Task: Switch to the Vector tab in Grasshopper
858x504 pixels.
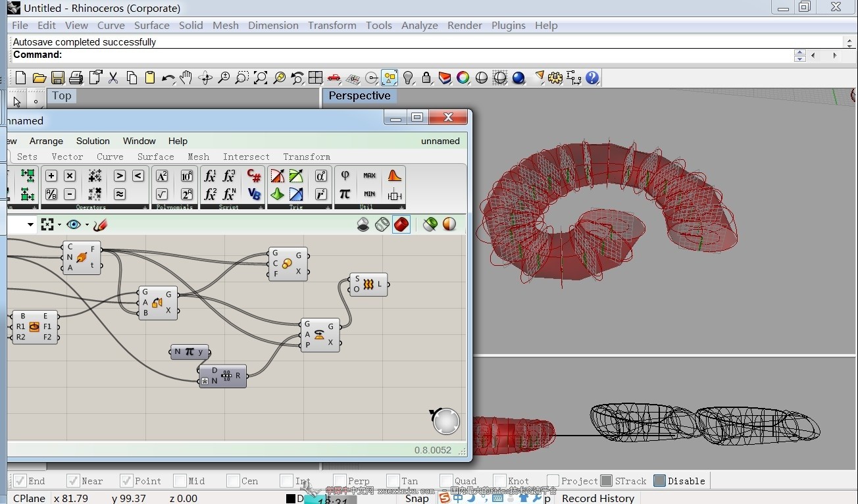Action: click(67, 157)
